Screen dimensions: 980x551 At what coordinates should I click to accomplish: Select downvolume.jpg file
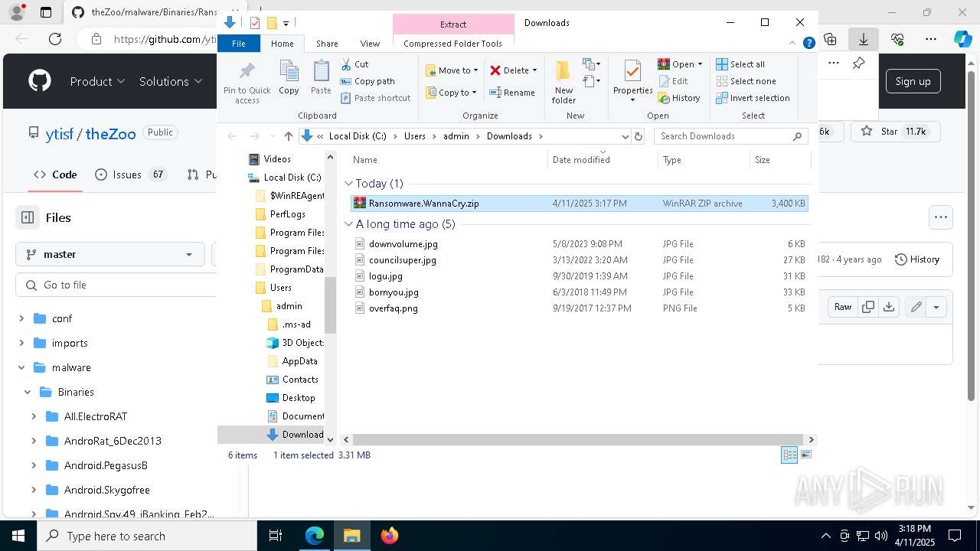coord(578,244)
